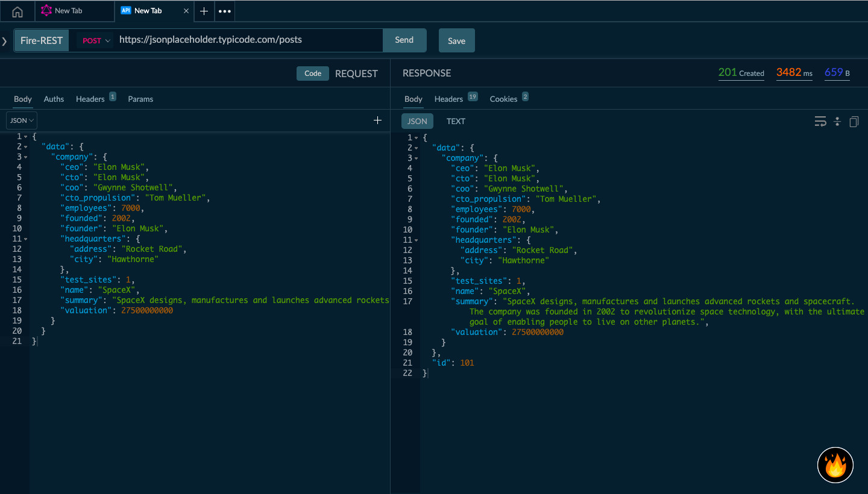This screenshot has height=494, width=868.
Task: Switch response view to TEXT
Action: (x=456, y=121)
